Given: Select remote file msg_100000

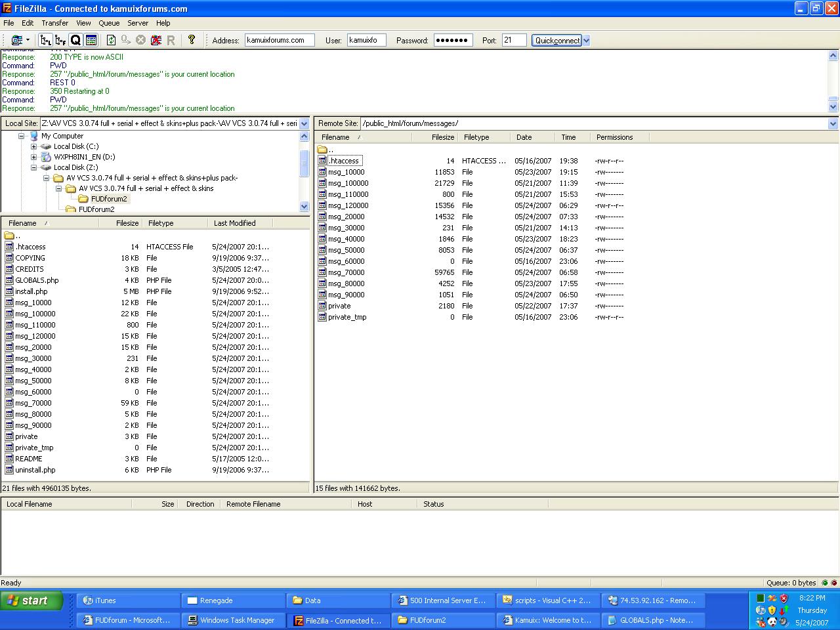Looking at the screenshot, I should tap(348, 183).
